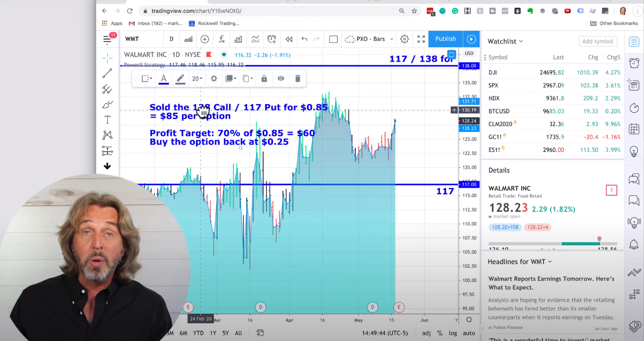Click the Add symbol field
This screenshot has height=341, width=644.
[598, 41]
